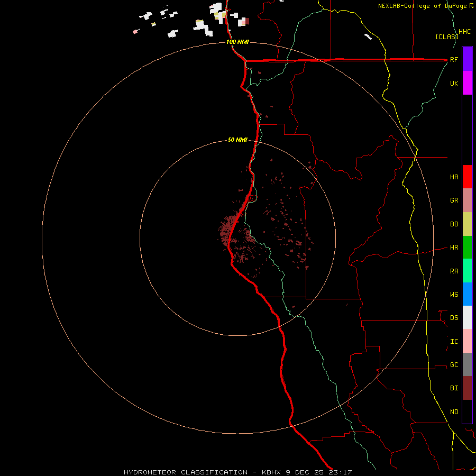Click the 23:17 timestamp
The width and height of the screenshot is (476, 476).
point(340,472)
